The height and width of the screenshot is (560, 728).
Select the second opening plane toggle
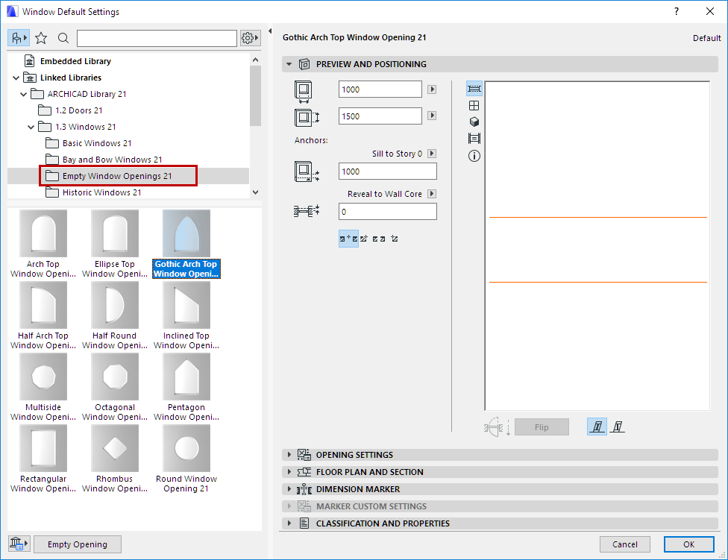[x=618, y=427]
